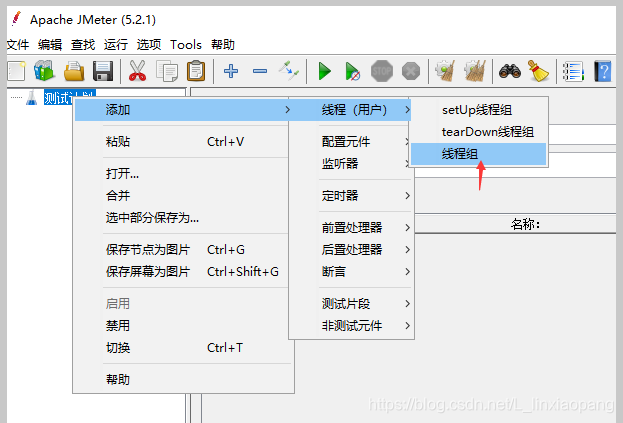This screenshot has width=623, height=423.
Task: Open the 编辑 menu
Action: [x=50, y=44]
